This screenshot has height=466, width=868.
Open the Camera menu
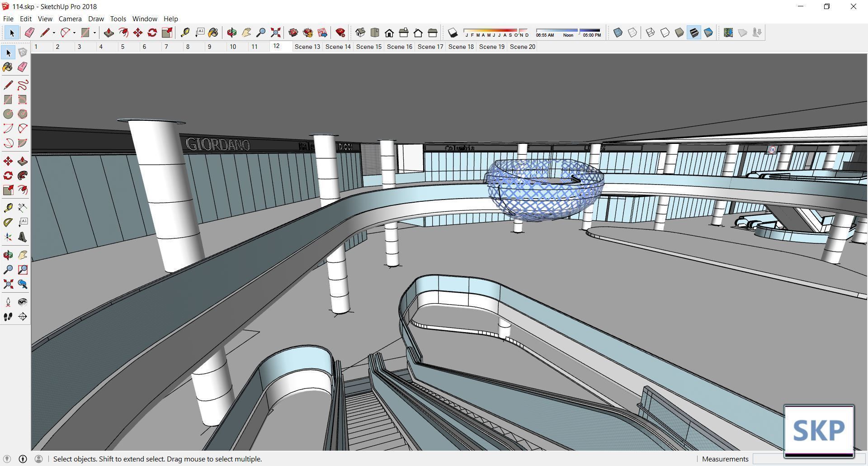click(70, 19)
